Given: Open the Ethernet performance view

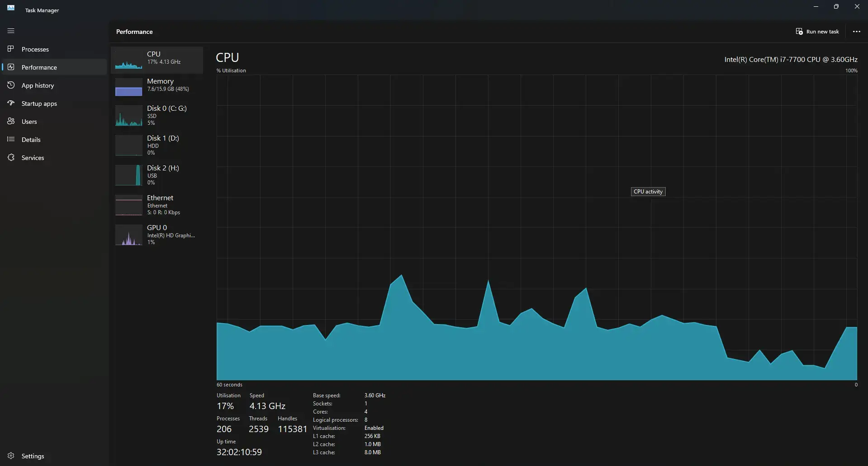Looking at the screenshot, I should click(x=157, y=205).
